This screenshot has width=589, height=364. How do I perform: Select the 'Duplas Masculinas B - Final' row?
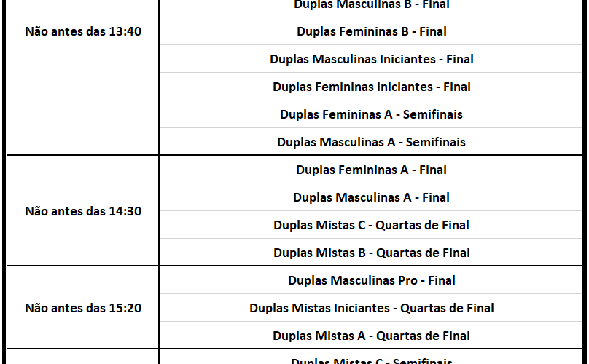pos(371,4)
